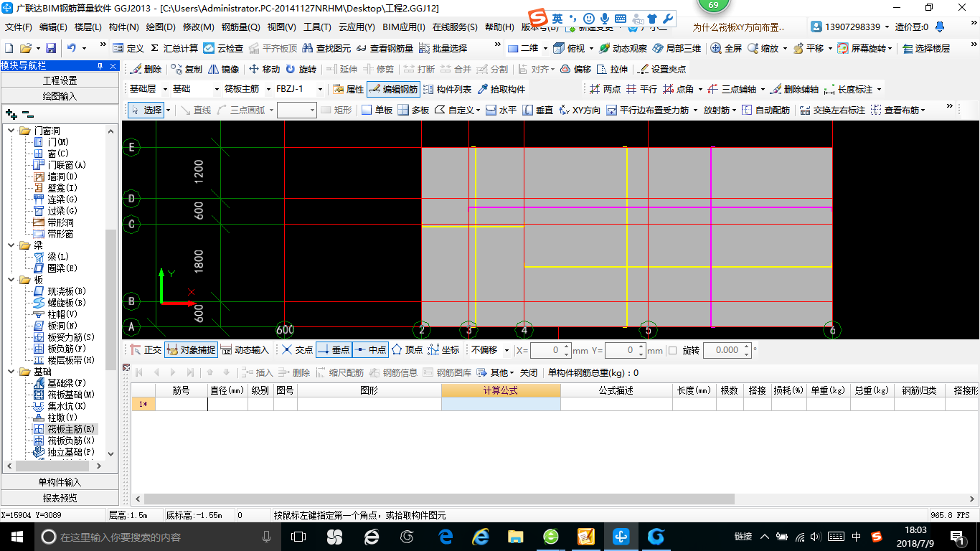Open 工程设置 navigation section
The width and height of the screenshot is (980, 551).
click(x=60, y=80)
